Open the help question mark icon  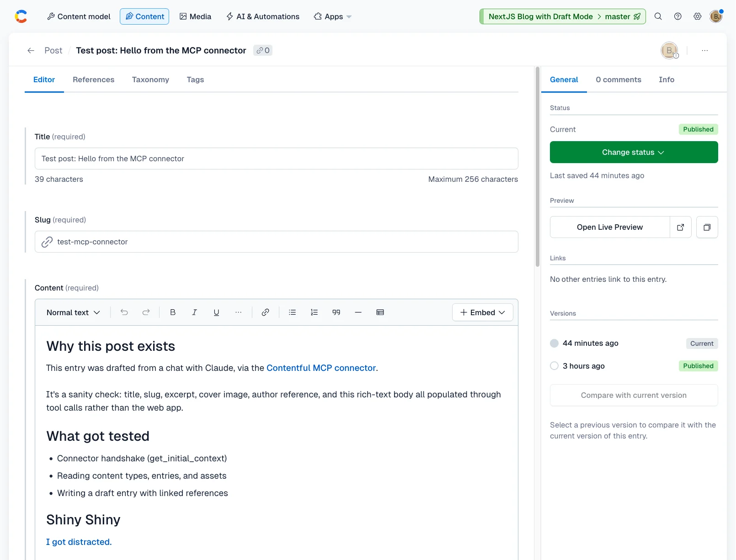coord(678,16)
